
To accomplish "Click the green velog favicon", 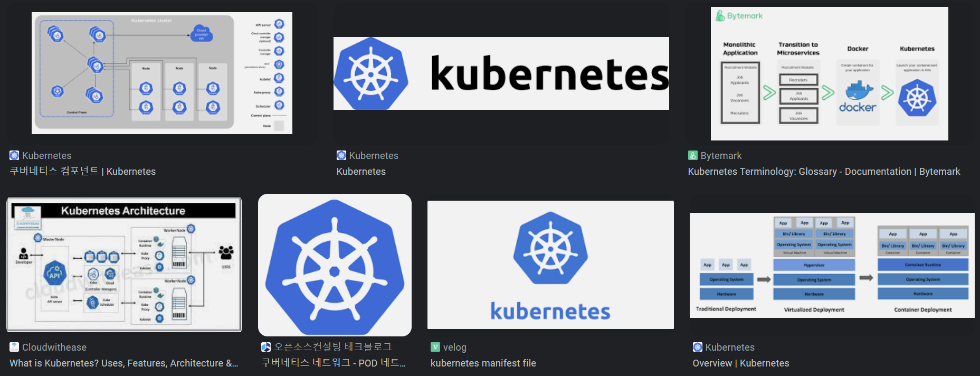I will coord(435,347).
